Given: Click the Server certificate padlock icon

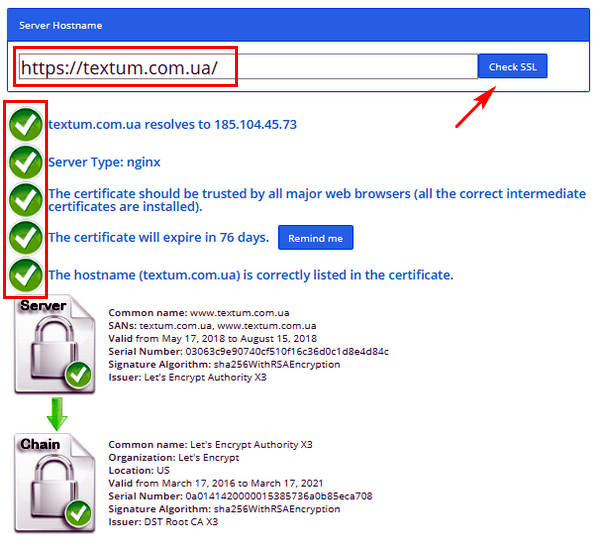Looking at the screenshot, I should point(55,344).
